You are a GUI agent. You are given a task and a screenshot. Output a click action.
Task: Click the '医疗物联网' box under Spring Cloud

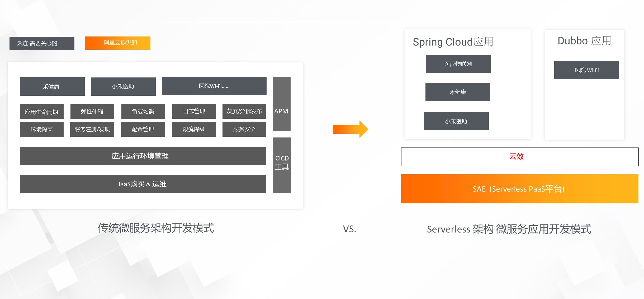[458, 64]
